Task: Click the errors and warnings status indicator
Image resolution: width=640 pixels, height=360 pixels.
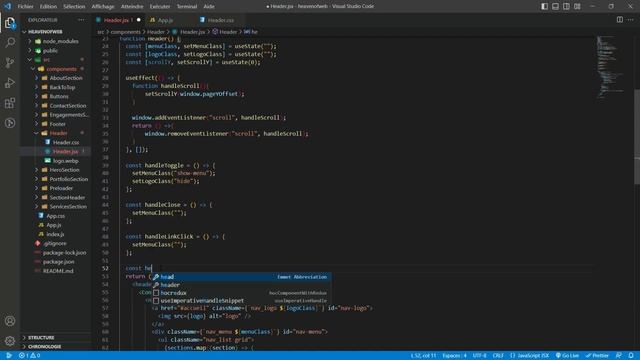Action: point(29,356)
